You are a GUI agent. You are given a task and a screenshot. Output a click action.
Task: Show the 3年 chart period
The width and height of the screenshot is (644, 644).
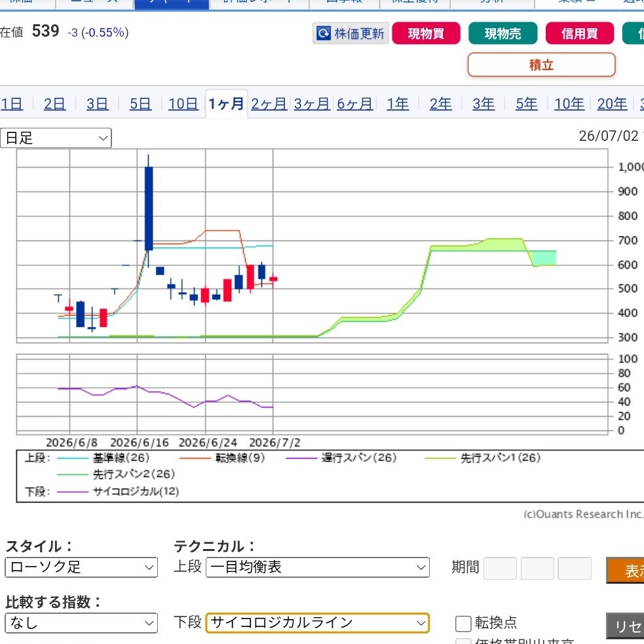(483, 104)
